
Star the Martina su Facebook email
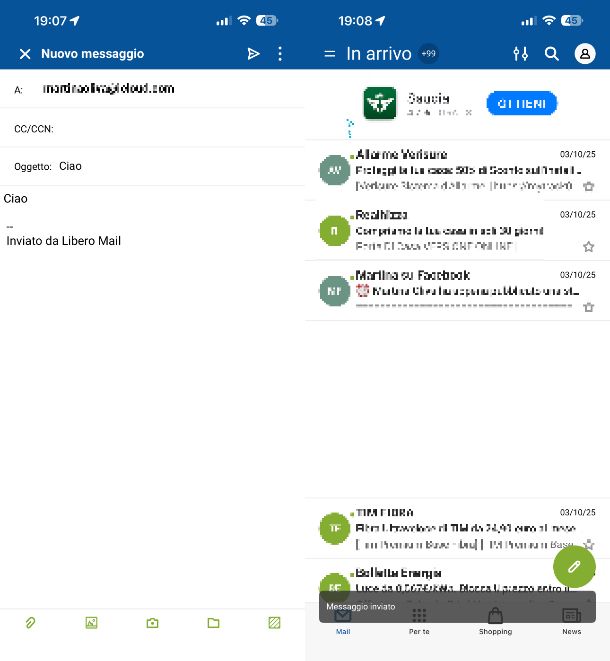click(x=589, y=307)
